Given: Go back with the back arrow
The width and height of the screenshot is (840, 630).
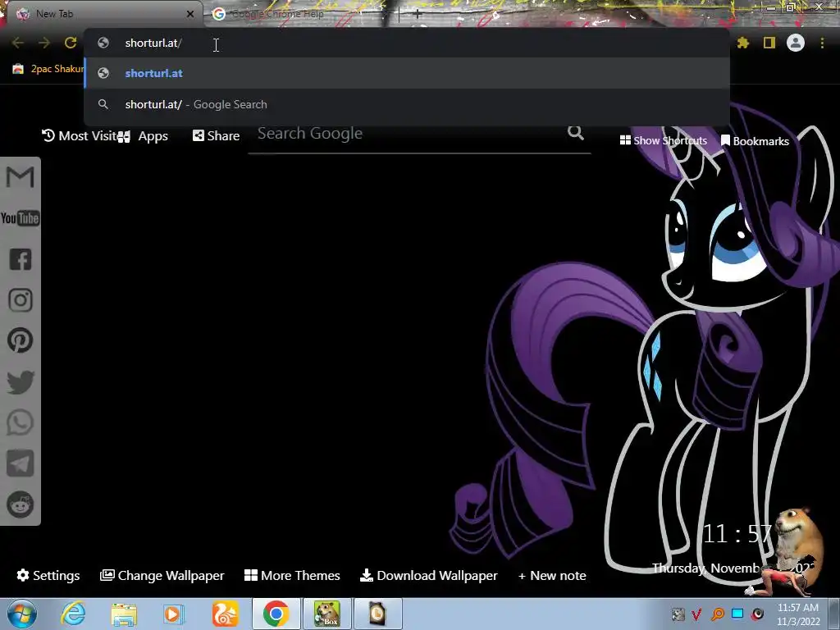Looking at the screenshot, I should tap(18, 43).
